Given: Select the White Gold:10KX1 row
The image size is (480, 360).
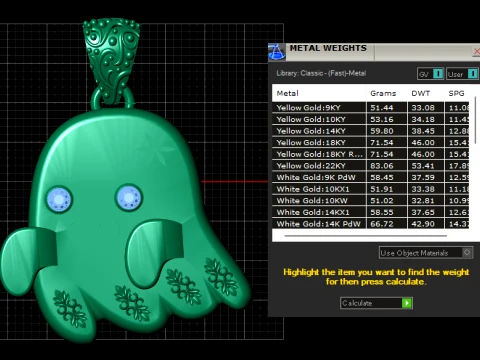Looking at the screenshot, I should tap(370, 189).
